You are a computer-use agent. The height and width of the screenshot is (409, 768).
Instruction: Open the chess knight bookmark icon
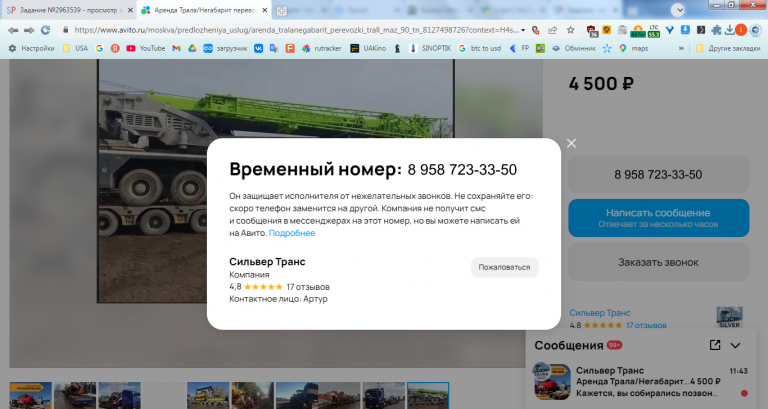click(x=397, y=48)
